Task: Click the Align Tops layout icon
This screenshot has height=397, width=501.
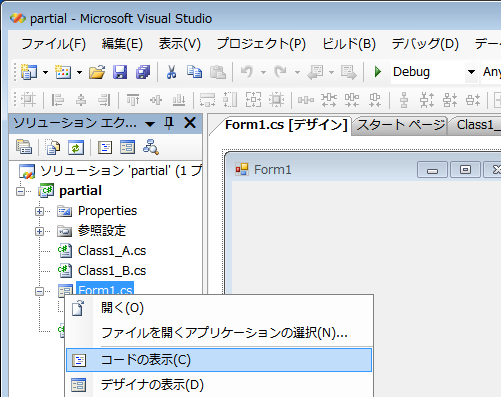Action: coord(133,100)
